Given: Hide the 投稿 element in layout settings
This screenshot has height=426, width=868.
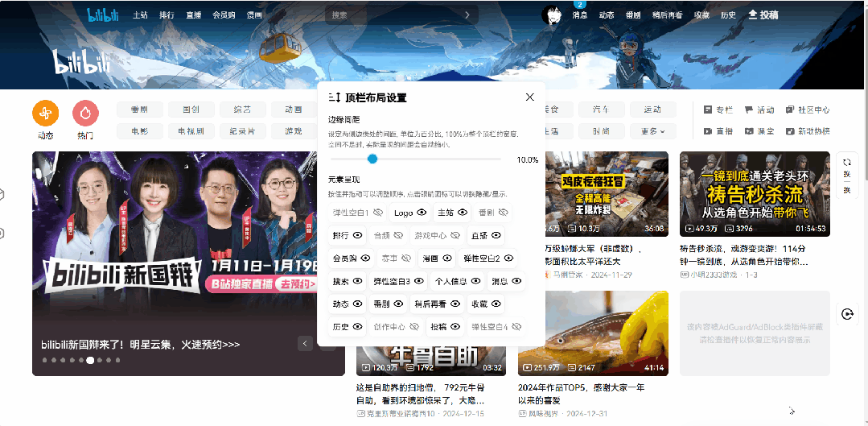Looking at the screenshot, I should point(455,326).
